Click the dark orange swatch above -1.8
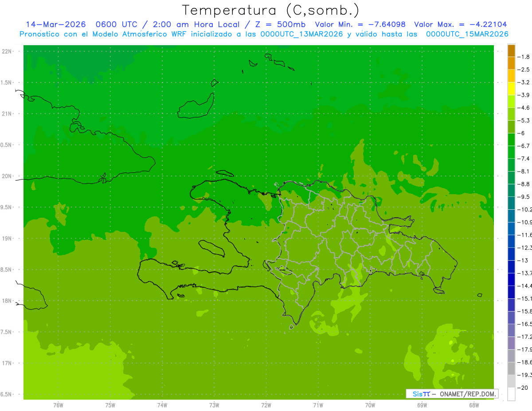 coord(511,51)
